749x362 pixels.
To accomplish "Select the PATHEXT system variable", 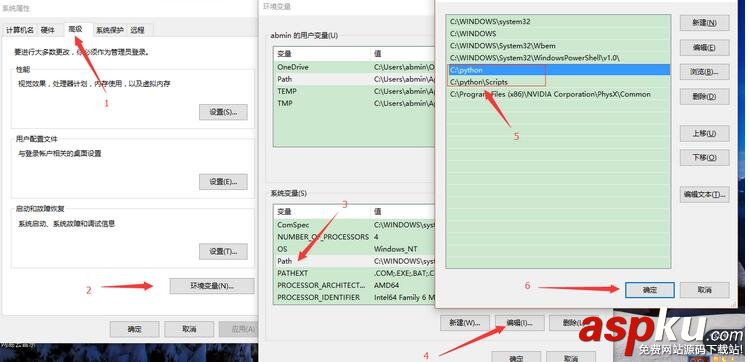I will click(354, 273).
